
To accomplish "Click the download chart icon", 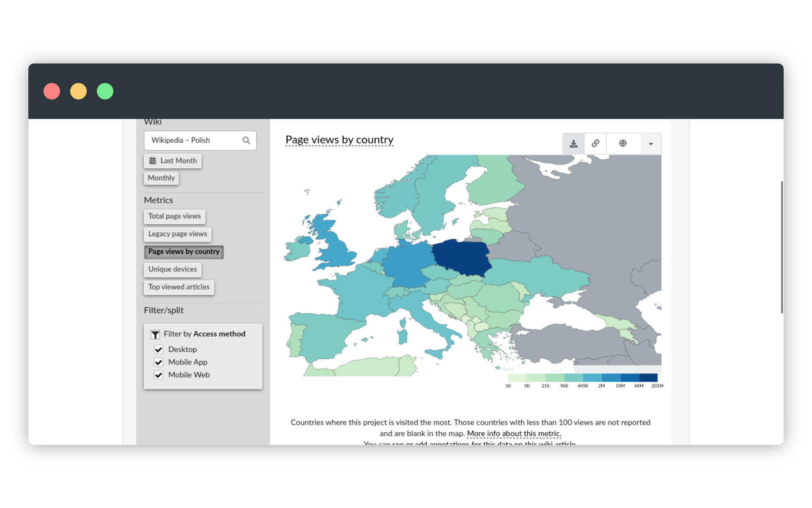I will click(x=573, y=143).
